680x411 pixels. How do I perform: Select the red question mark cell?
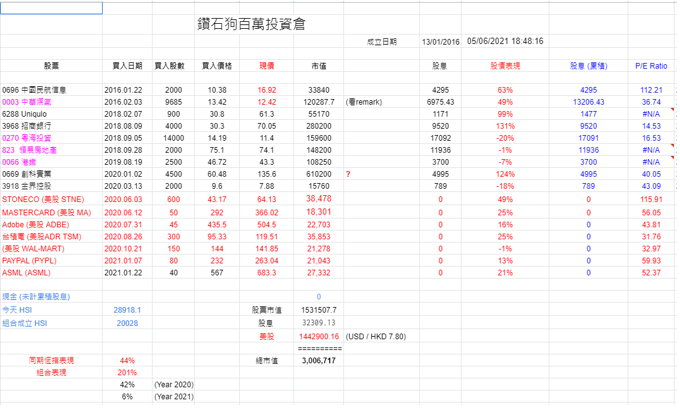[x=348, y=174]
